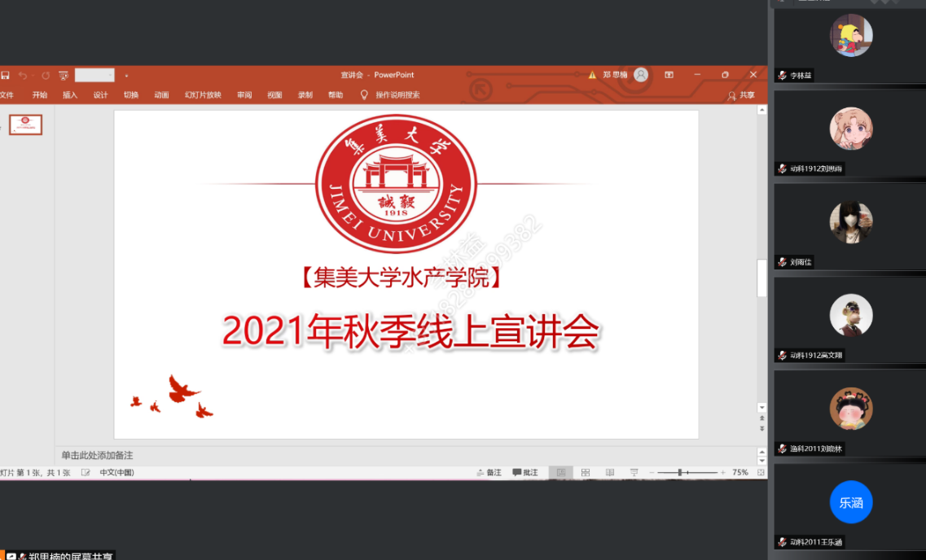
Task: Switch to Slide Sorter view icon
Action: point(585,473)
